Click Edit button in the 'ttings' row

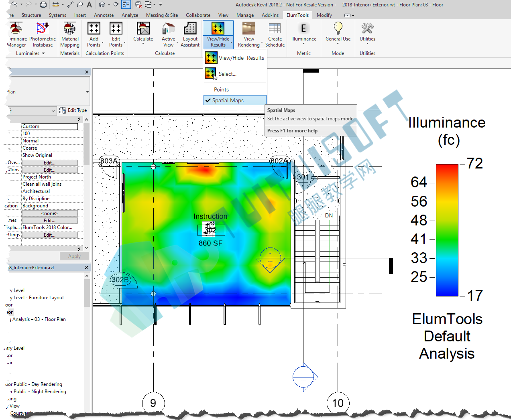pos(50,235)
